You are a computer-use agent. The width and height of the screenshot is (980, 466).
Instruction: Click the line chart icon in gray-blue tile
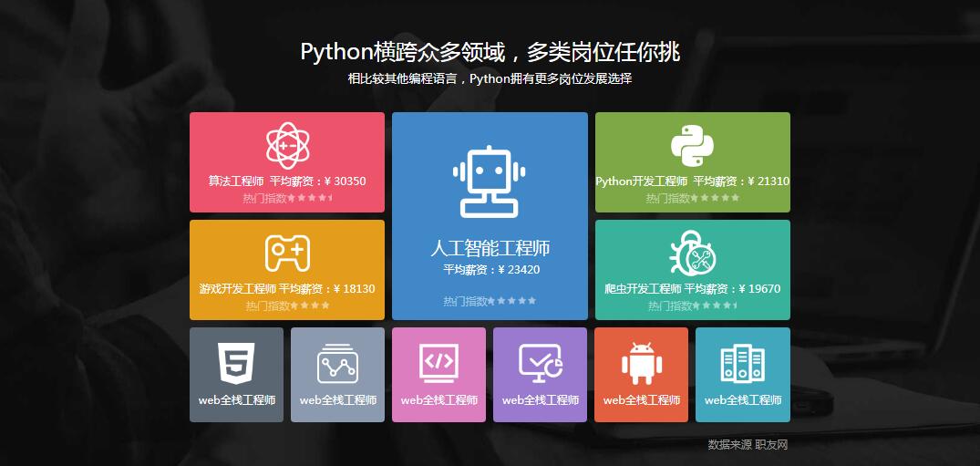337,364
